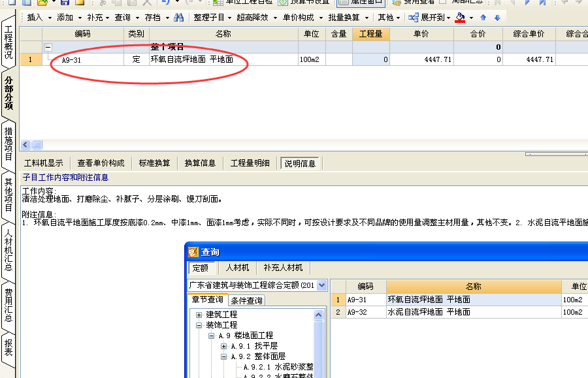Collapse the A.9.2 整体面层 node
The image size is (588, 378).
223,356
